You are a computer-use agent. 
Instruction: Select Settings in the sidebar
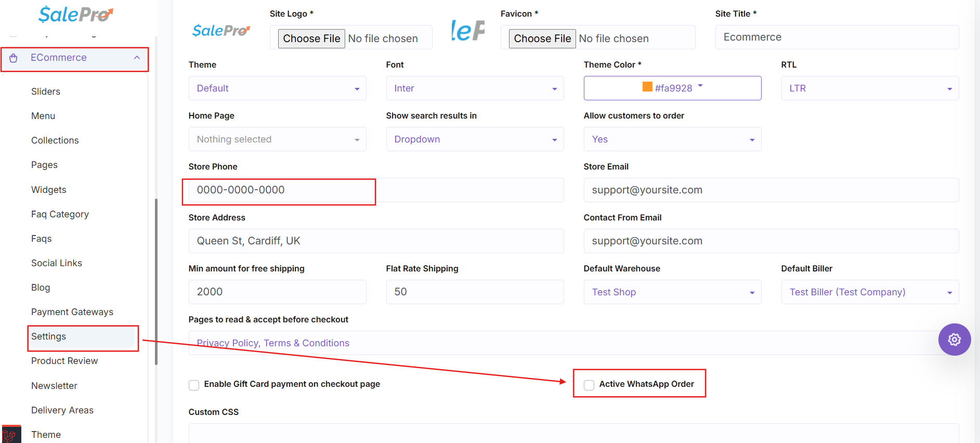pos(49,336)
